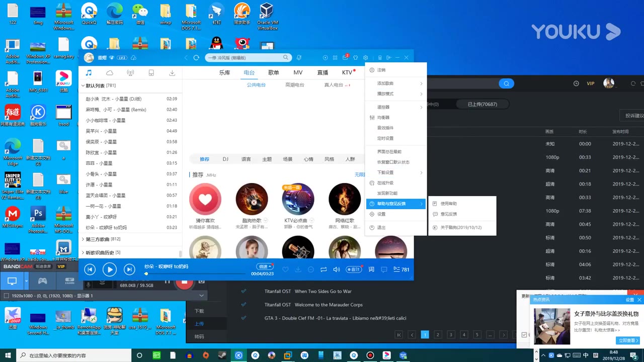
Task: Expand the 下载设置 submenu
Action: [x=395, y=172]
